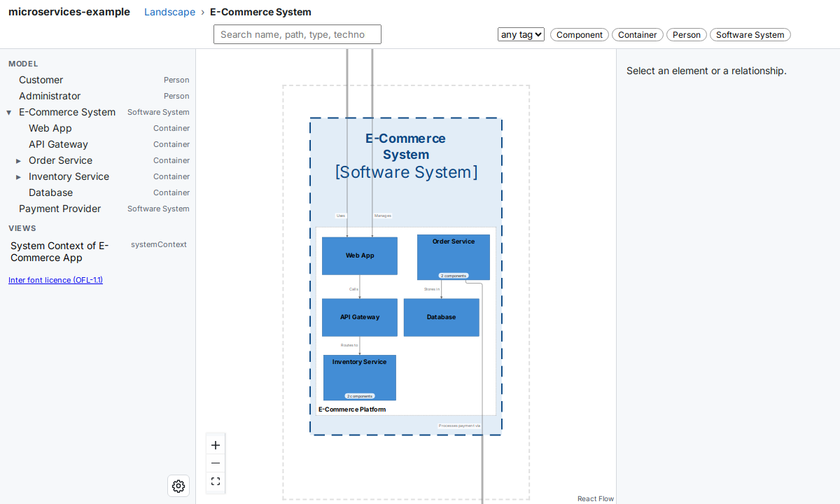
Task: Click the E-Commerce System breadcrumb text
Action: [260, 12]
